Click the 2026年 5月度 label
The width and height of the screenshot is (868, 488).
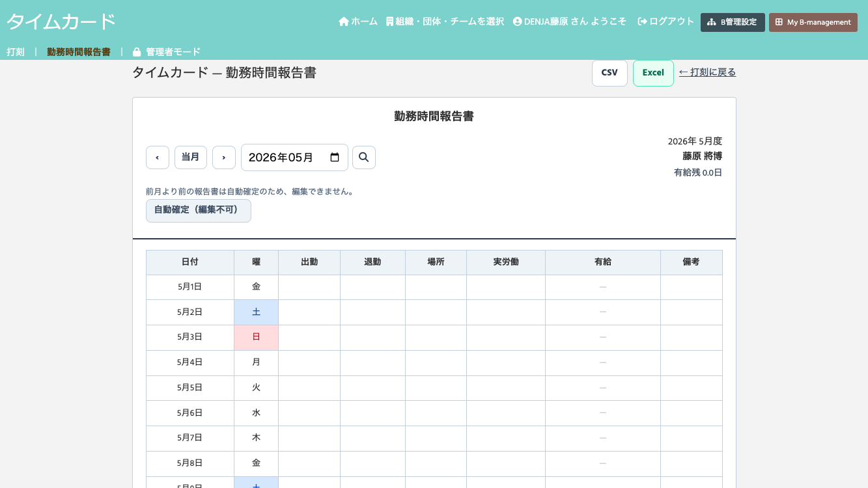click(x=695, y=141)
